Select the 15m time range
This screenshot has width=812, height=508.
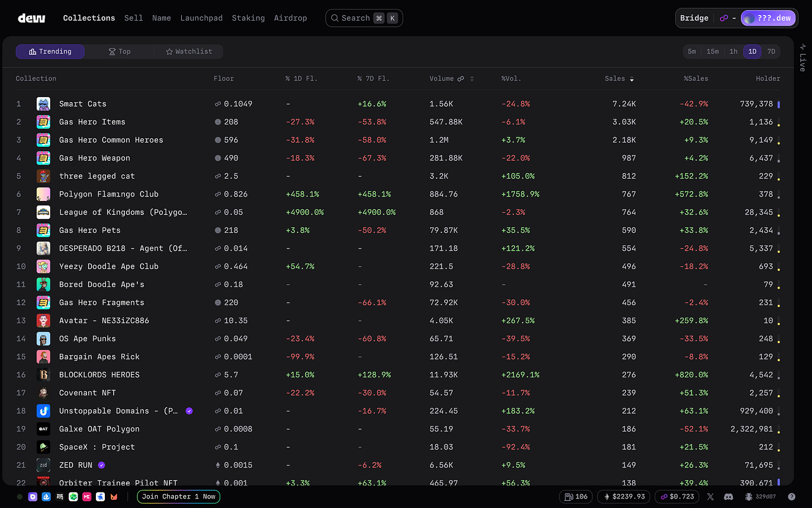tap(713, 51)
